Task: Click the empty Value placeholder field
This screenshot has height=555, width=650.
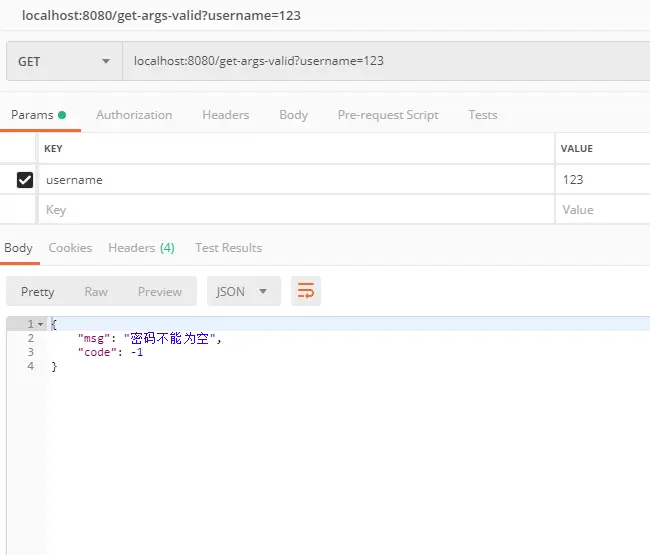Action: [603, 210]
